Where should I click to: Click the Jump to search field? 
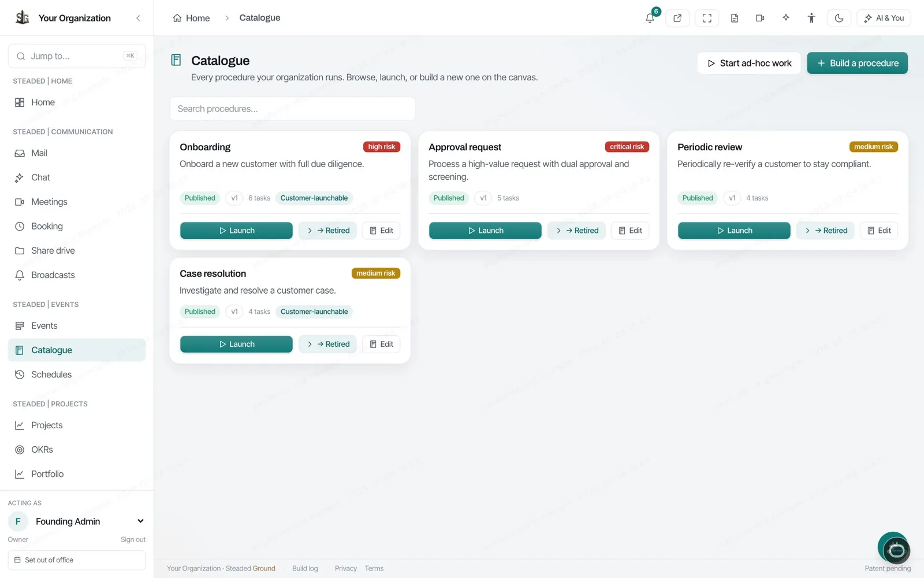[77, 56]
